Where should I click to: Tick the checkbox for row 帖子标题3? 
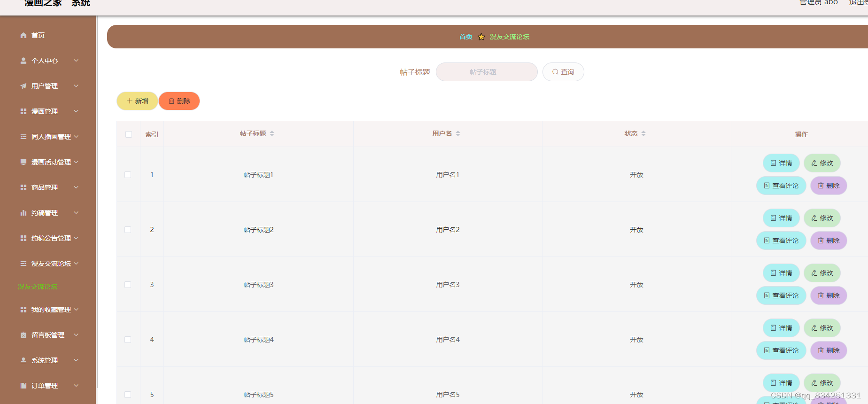click(x=128, y=285)
